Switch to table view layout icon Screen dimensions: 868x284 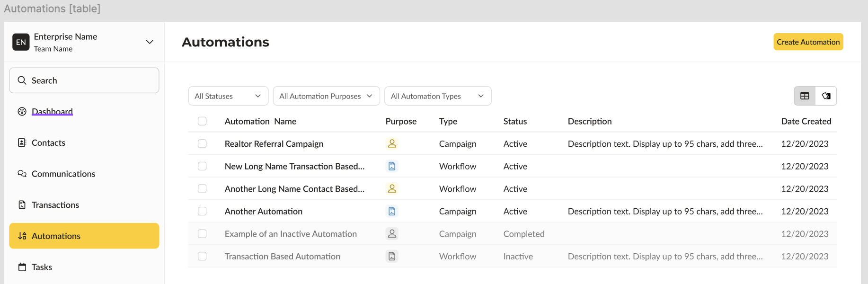pyautogui.click(x=805, y=96)
